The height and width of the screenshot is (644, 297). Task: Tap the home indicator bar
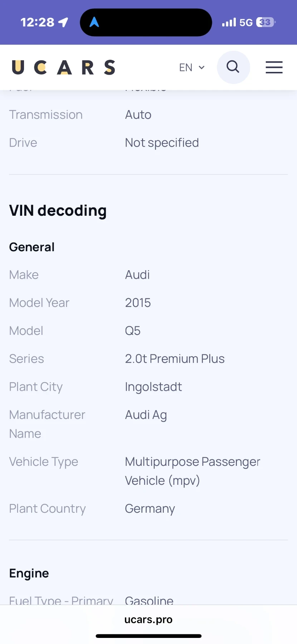tap(148, 636)
